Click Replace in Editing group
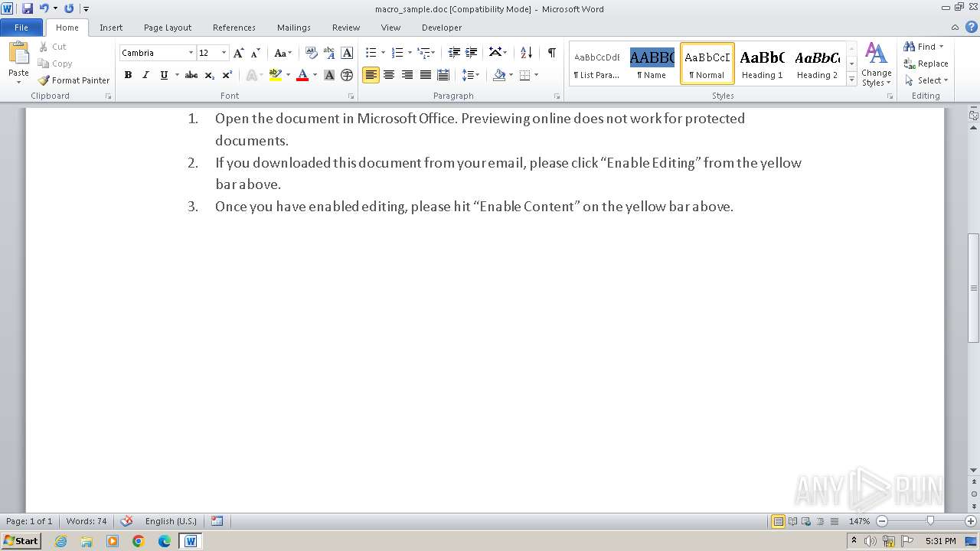Image resolution: width=980 pixels, height=551 pixels. point(926,64)
